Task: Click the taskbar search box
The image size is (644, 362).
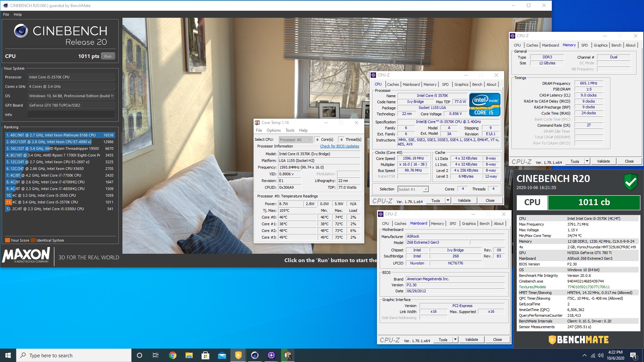Action: (74, 355)
